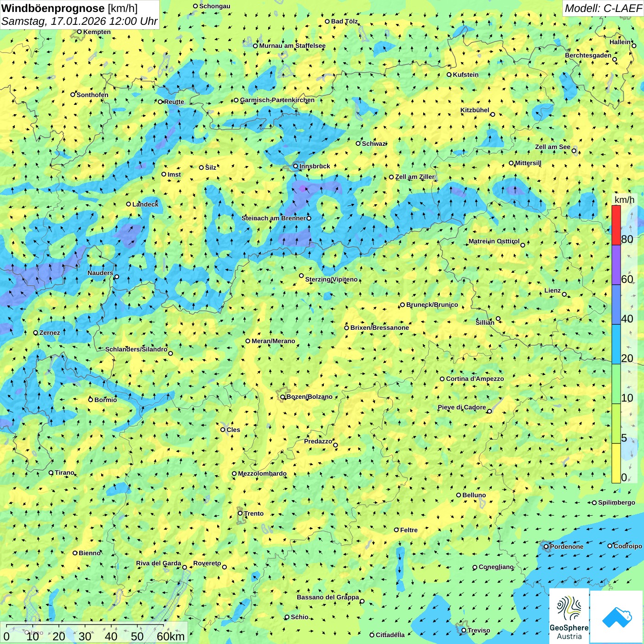The height and width of the screenshot is (644, 644).
Task: Click the Meran/Merano label
Action: [x=273, y=341]
